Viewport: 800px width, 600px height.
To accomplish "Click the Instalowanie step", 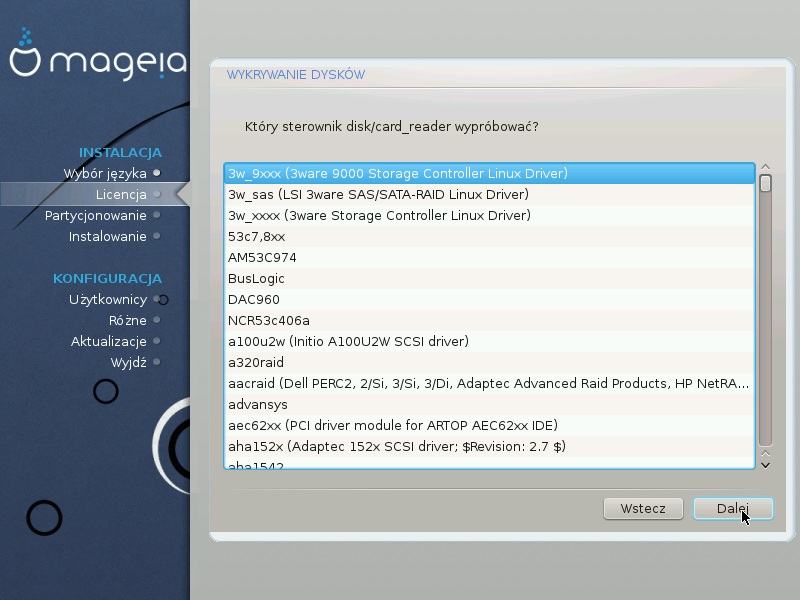I will [x=108, y=236].
